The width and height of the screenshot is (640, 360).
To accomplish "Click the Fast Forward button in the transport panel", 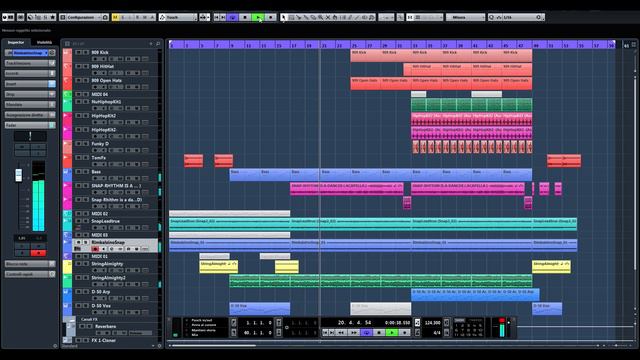I will pyautogui.click(x=354, y=333).
